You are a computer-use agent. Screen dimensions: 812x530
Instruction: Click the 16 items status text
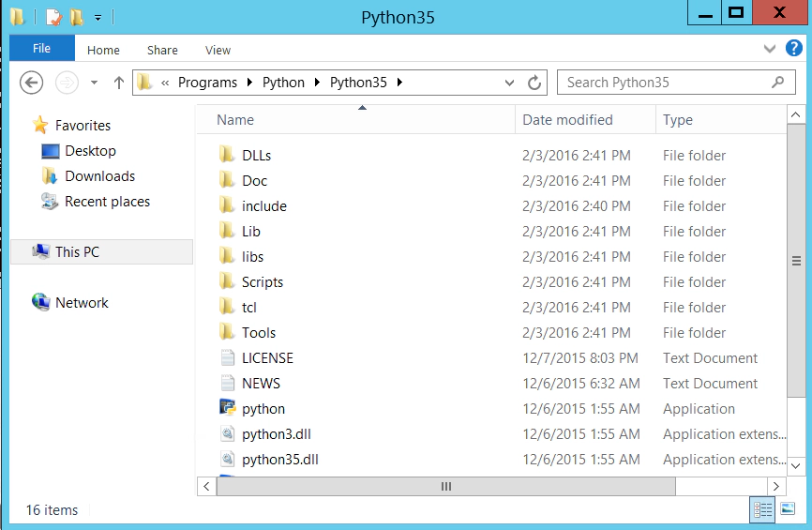[52, 510]
